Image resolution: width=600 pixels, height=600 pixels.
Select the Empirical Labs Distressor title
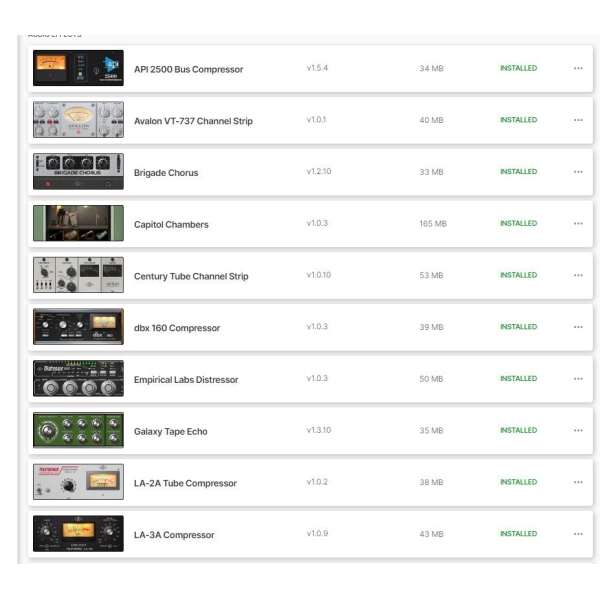186,380
